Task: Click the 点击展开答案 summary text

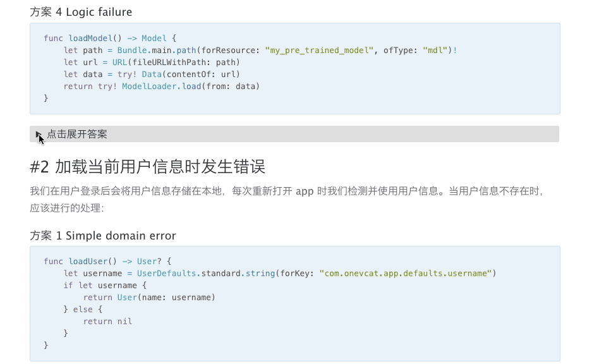Action: click(x=77, y=134)
